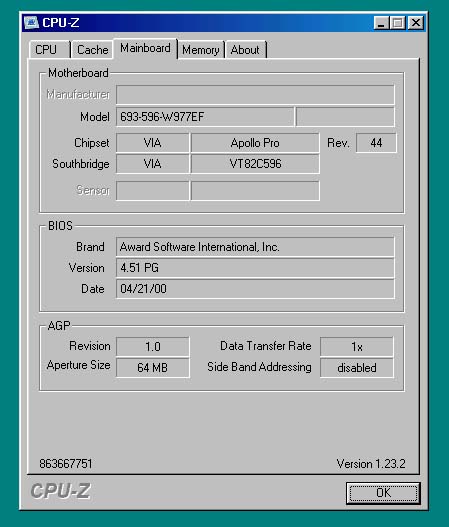Close the CPU-Z window
449x527 pixels.
pos(415,23)
